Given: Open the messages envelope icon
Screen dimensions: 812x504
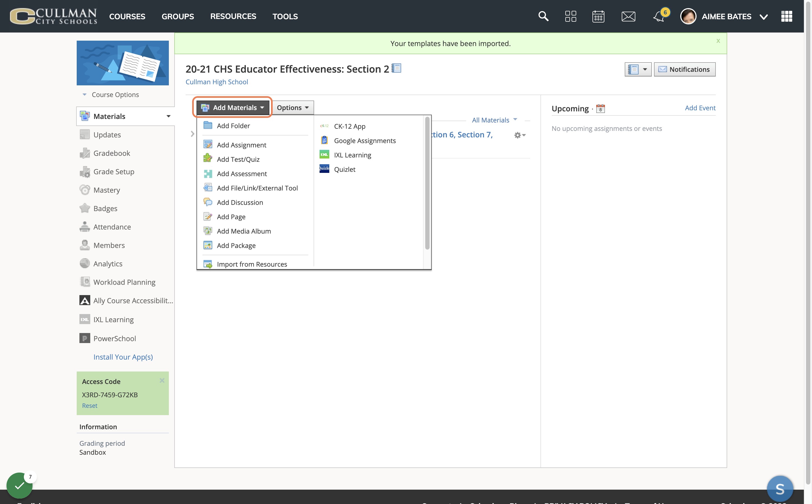Looking at the screenshot, I should tap(628, 16).
